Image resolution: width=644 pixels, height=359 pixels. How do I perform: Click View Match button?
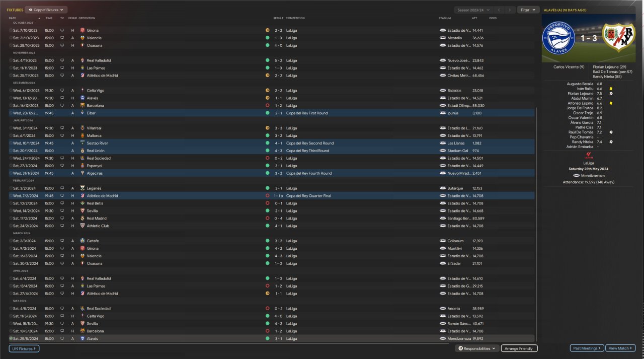pyautogui.click(x=621, y=348)
